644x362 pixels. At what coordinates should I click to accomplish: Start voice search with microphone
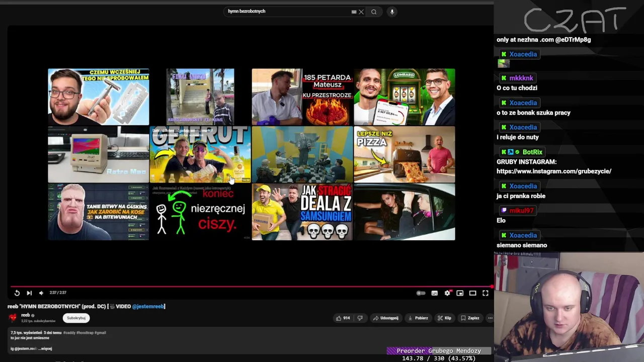[x=392, y=12]
